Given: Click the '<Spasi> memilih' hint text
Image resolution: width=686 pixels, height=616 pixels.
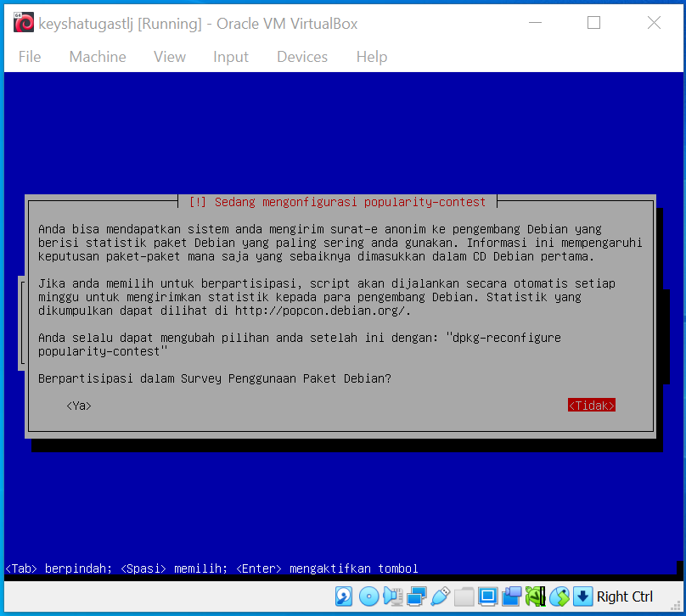Looking at the screenshot, I should (x=174, y=568).
